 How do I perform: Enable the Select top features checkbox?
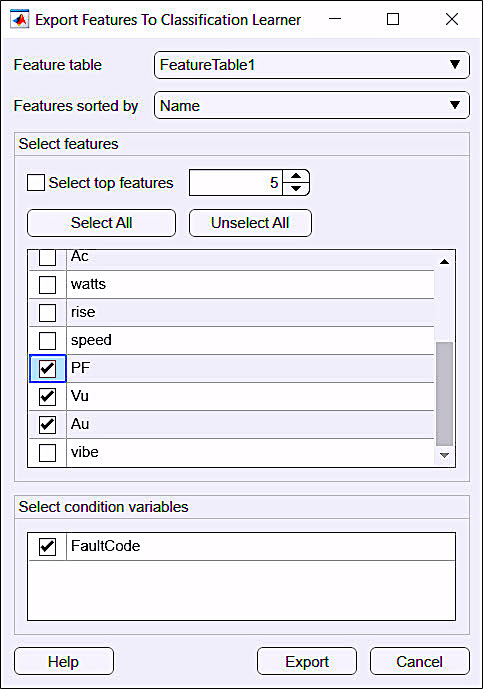pyautogui.click(x=36, y=183)
